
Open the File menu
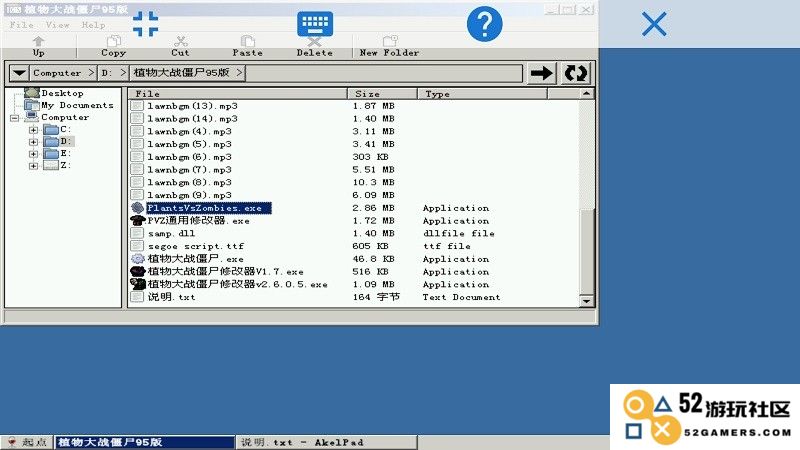pos(21,24)
